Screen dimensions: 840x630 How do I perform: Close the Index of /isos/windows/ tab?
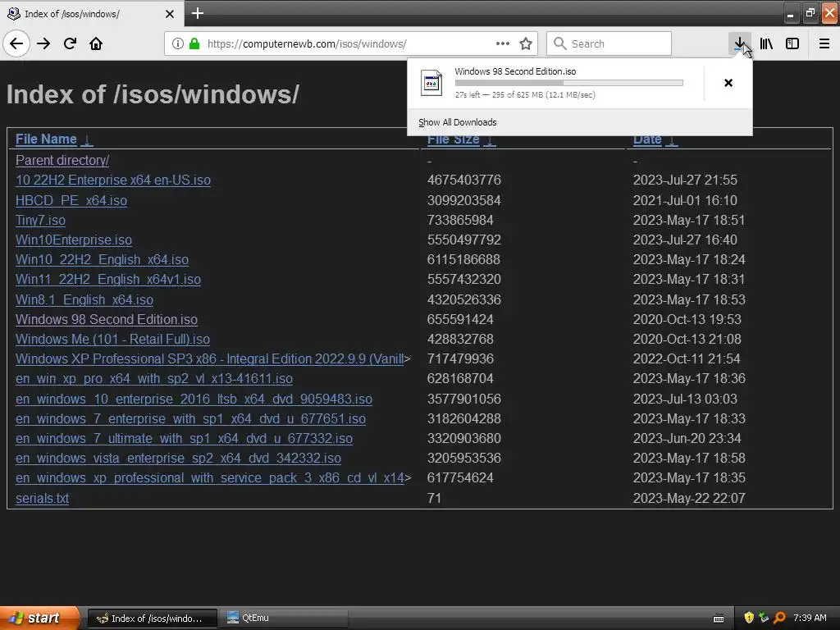click(170, 14)
